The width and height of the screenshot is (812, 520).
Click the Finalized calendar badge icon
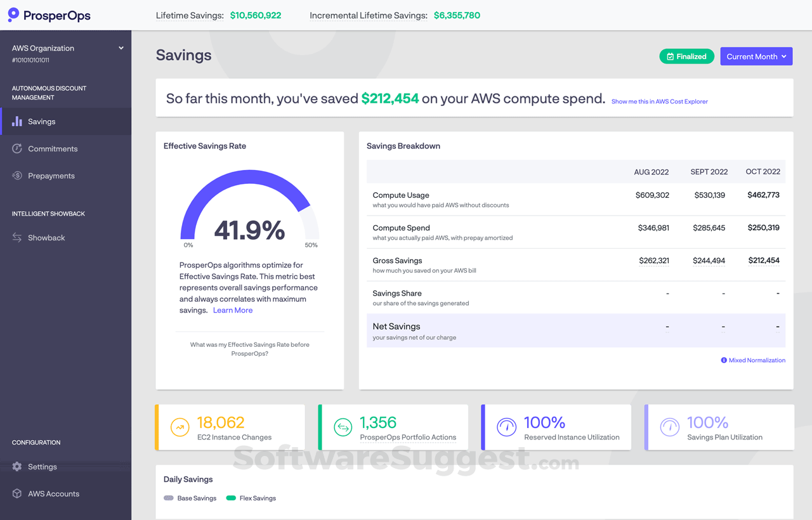tap(671, 56)
